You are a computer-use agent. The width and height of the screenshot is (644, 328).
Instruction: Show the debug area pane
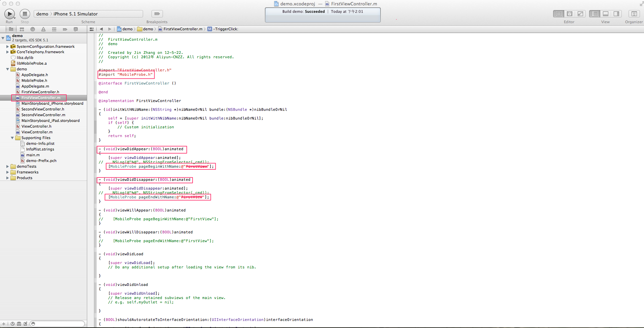pyautogui.click(x=606, y=14)
